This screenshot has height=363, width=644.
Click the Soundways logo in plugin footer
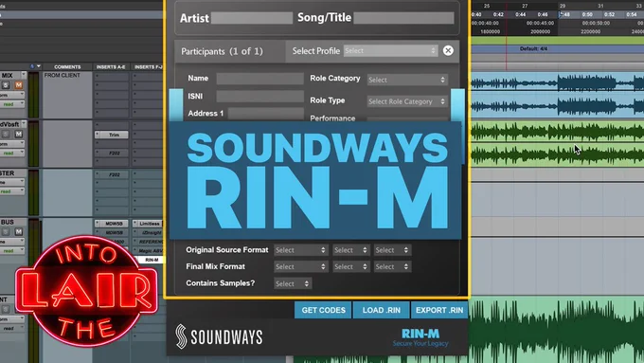219,336
